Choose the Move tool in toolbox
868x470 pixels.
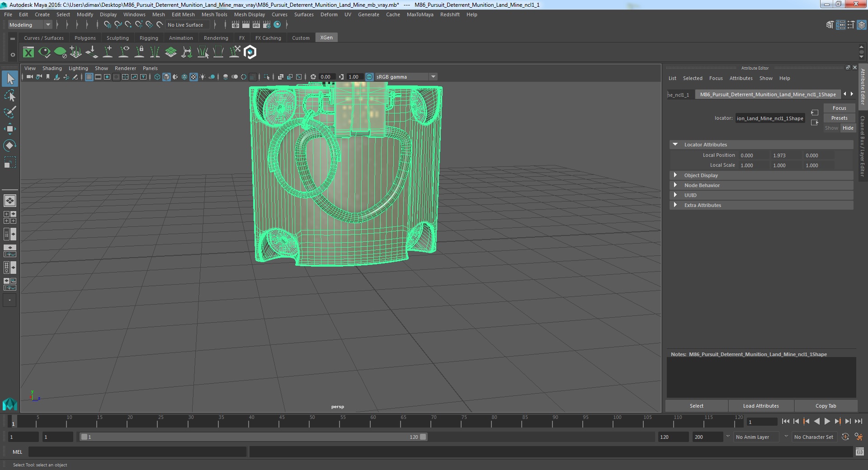[9, 129]
